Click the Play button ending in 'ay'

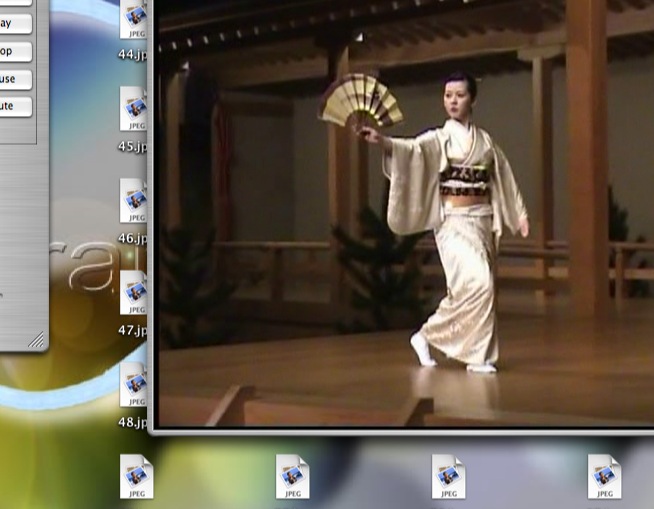point(15,24)
